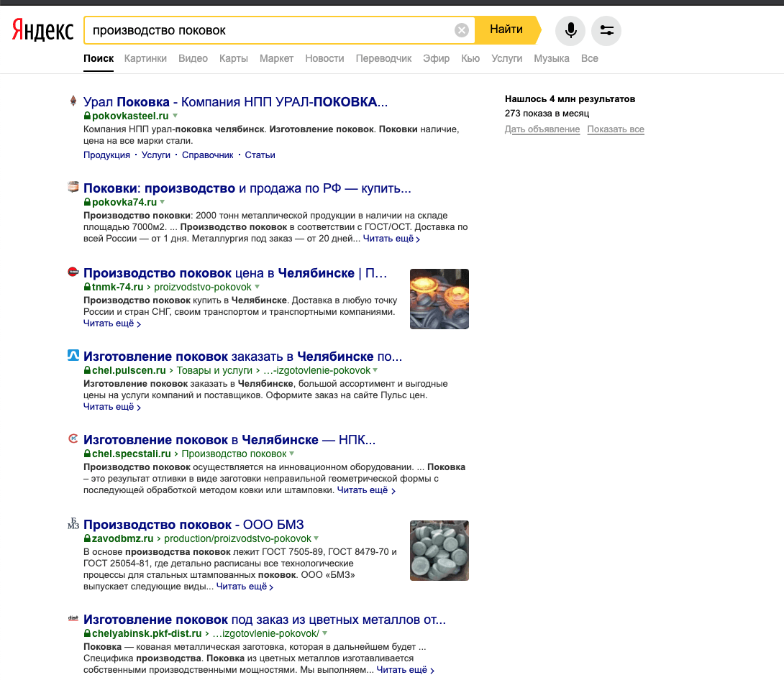Expand dropdown arrow after chelyabinsk.pkf-dist.ru path

324,633
